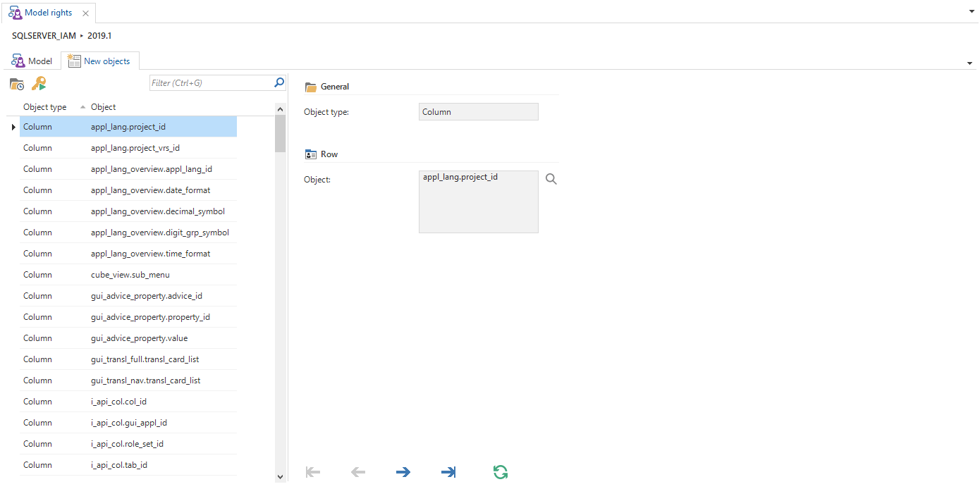980x489 pixels.
Task: Click the grey first-row navigation arrow
Action: point(313,472)
